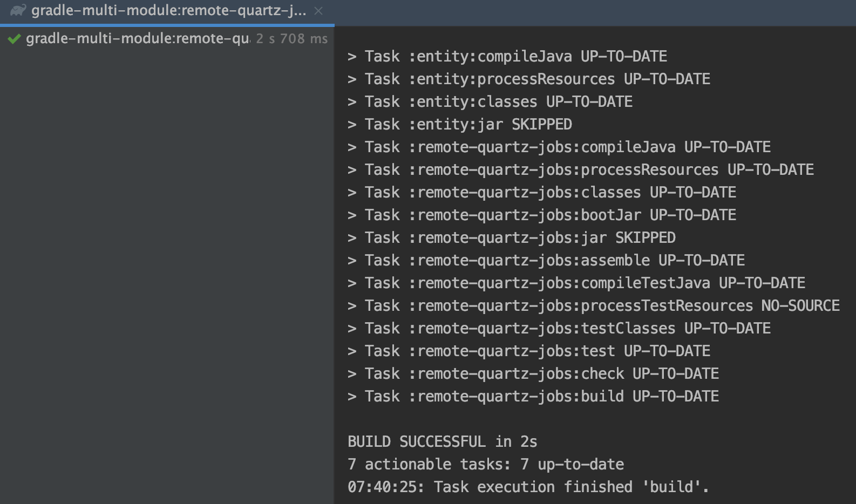Viewport: 856px width, 504px height.
Task: Click the ':remote-quartz-jobs:classes UP-TO-DATE' line
Action: click(x=542, y=192)
